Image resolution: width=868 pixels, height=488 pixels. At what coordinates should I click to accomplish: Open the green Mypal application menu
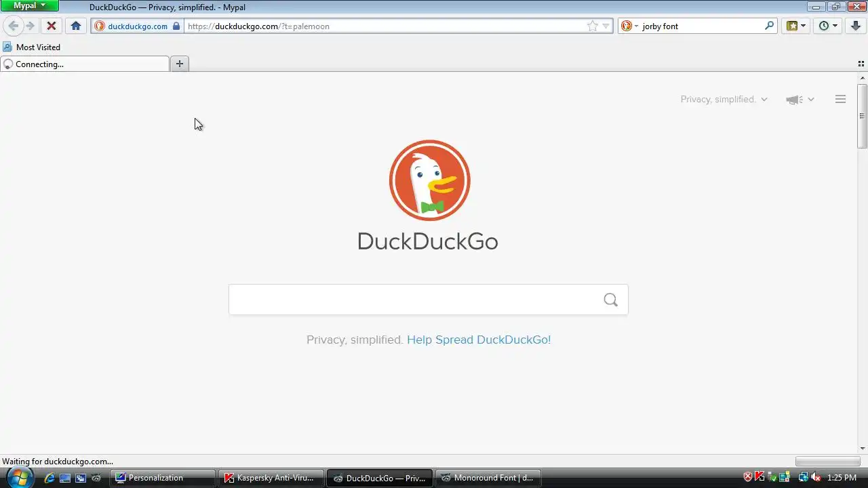pos(30,5)
